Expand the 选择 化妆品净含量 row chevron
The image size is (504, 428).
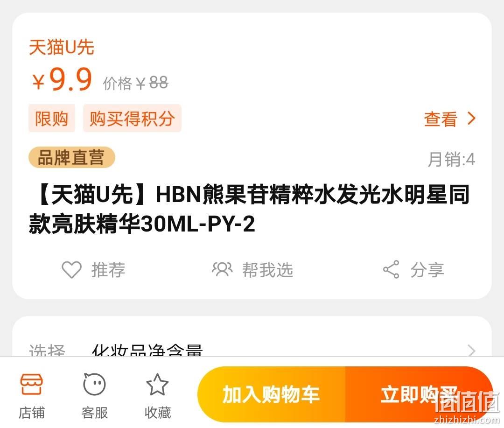pos(471,351)
